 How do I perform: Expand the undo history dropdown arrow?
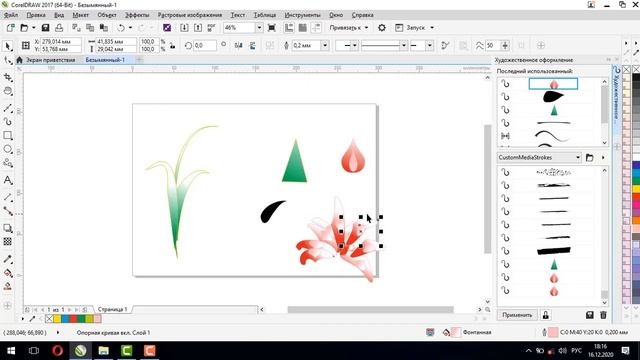coord(130,28)
